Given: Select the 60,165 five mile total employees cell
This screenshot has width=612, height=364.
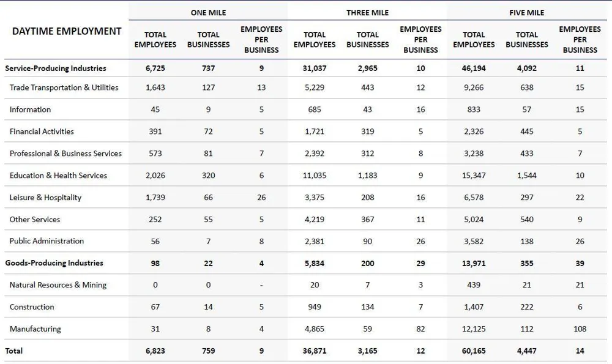Looking at the screenshot, I should (x=474, y=351).
